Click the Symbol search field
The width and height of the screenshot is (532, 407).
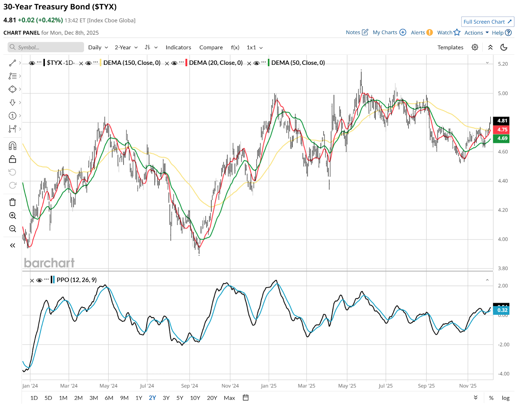click(x=46, y=47)
